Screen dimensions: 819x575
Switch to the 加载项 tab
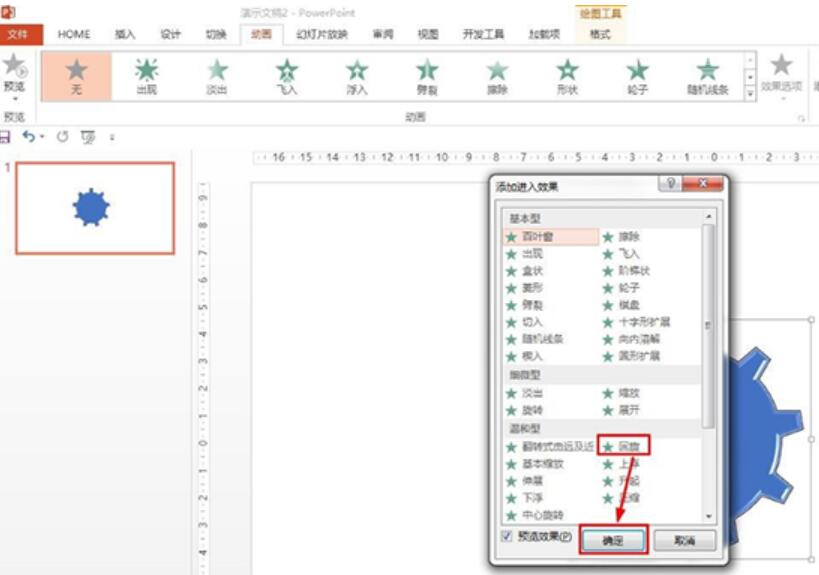pyautogui.click(x=544, y=34)
